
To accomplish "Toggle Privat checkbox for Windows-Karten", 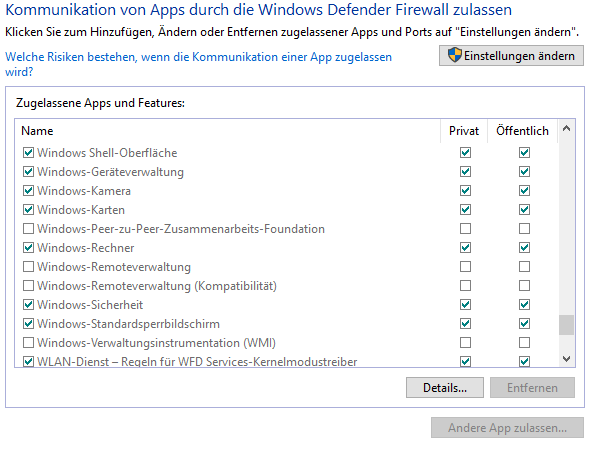I will coord(465,209).
